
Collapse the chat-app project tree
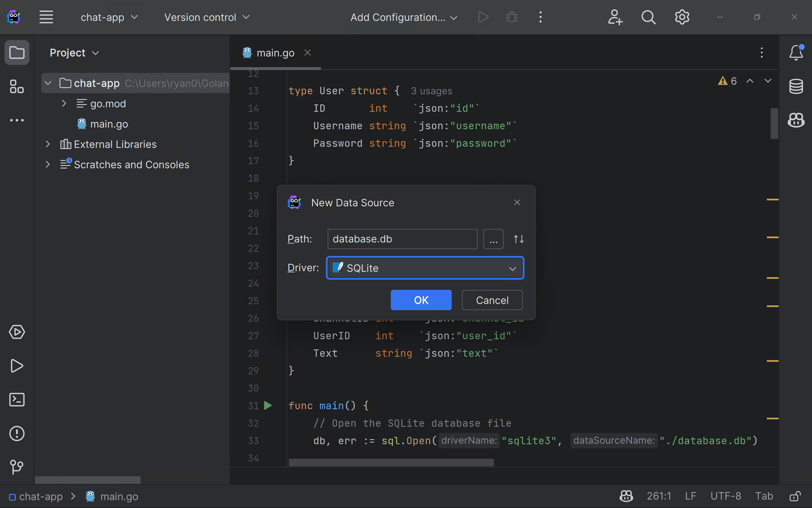click(x=47, y=83)
